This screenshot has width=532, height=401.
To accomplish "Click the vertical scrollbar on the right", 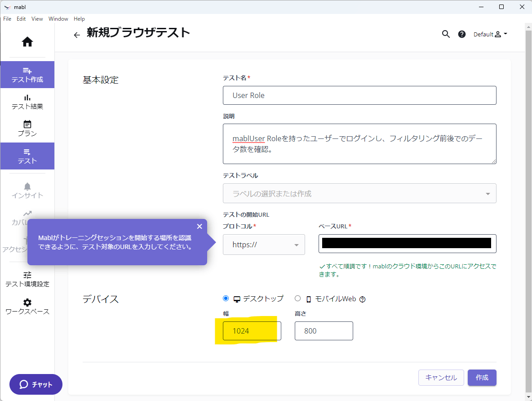I will 528,210.
